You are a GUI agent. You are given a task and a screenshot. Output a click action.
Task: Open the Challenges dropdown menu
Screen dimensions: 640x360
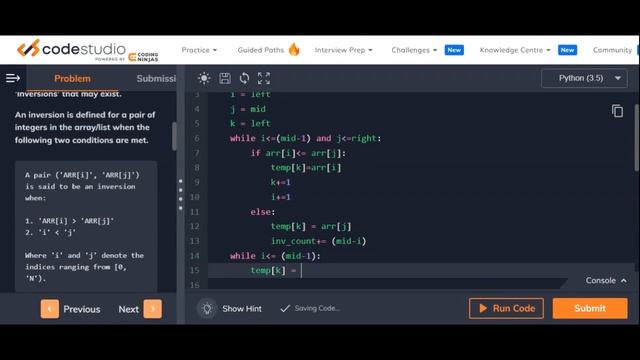pos(414,50)
